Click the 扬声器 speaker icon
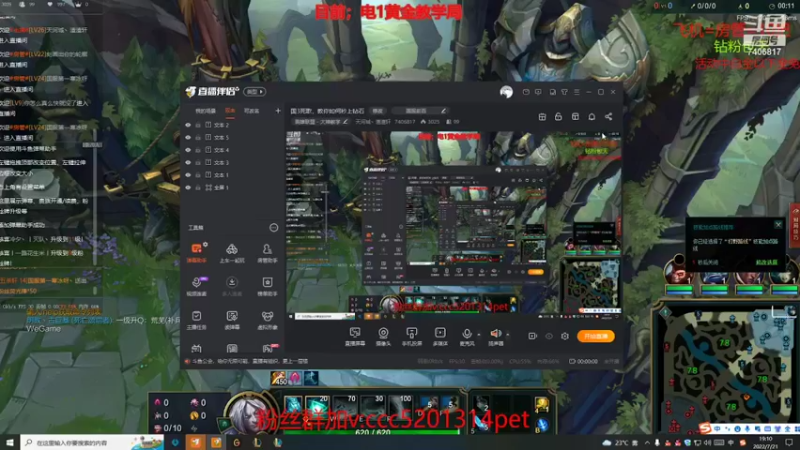Screen dimensions: 800x450 coord(495,334)
